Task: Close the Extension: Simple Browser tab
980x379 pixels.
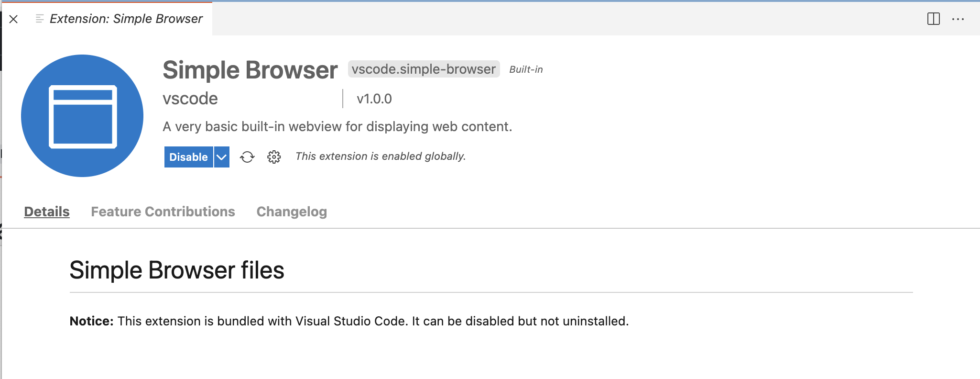Action: (x=14, y=19)
